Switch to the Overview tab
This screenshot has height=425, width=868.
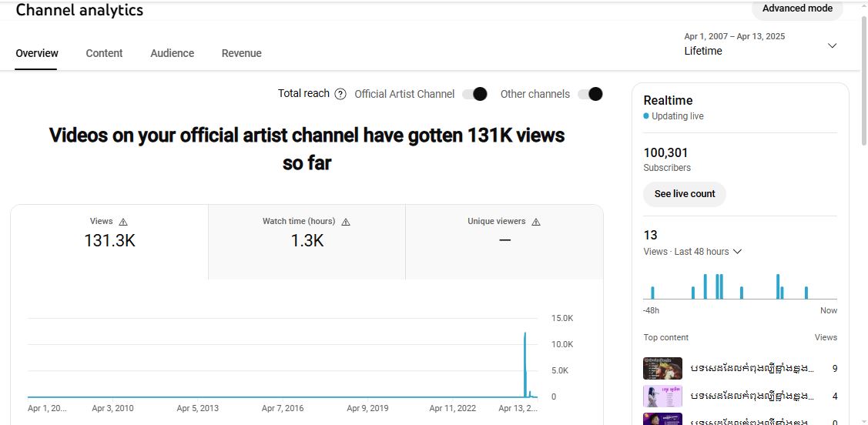coord(36,53)
